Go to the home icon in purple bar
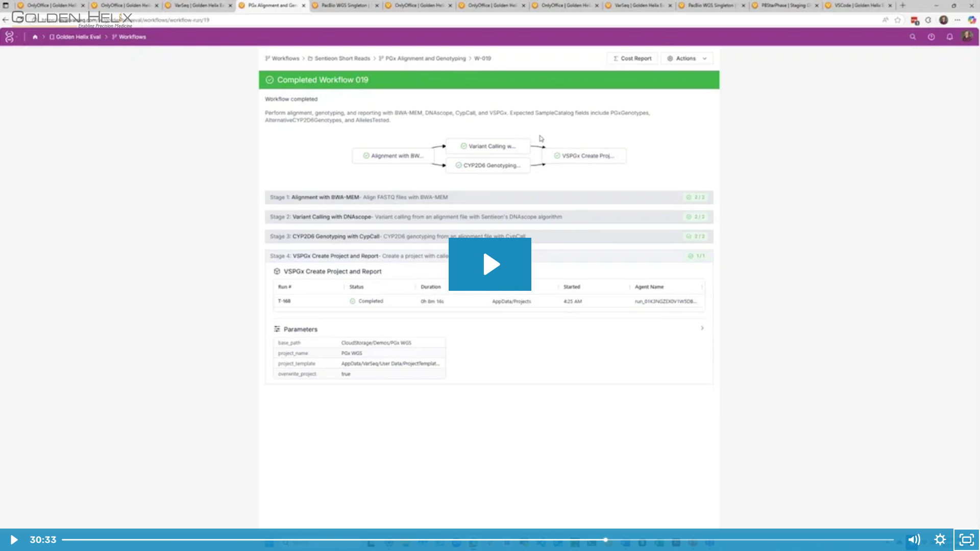Image resolution: width=980 pixels, height=551 pixels. [x=35, y=37]
